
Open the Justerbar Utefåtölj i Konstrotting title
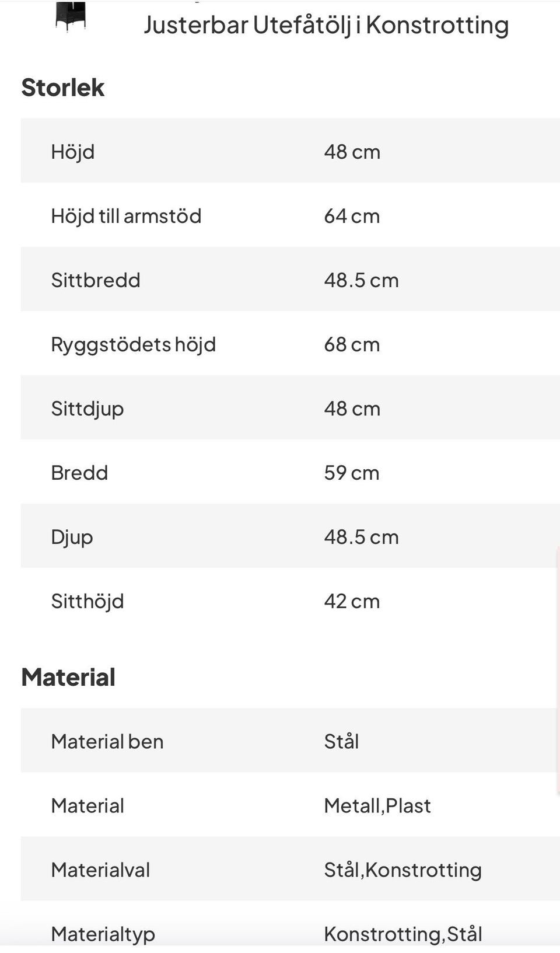[x=326, y=25]
